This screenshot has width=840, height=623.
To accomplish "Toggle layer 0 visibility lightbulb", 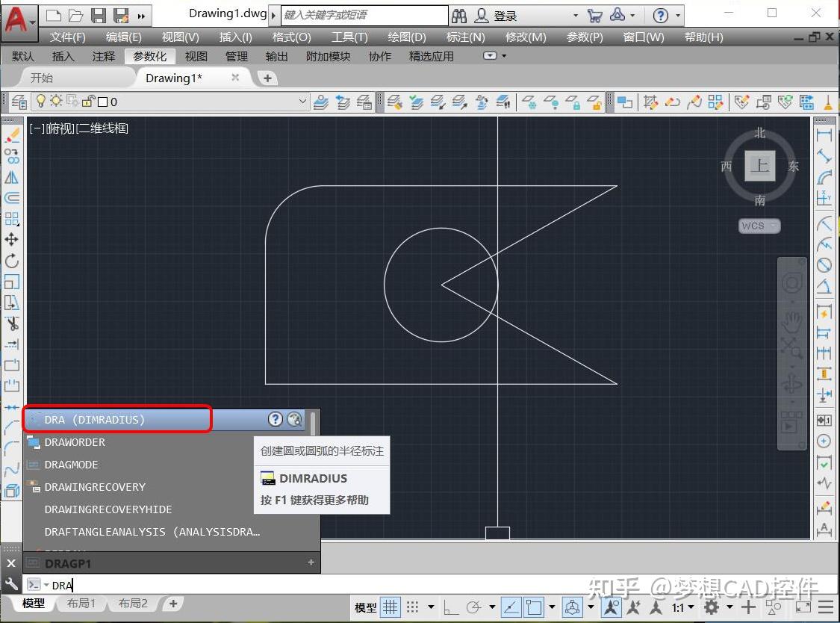I will pos(40,102).
